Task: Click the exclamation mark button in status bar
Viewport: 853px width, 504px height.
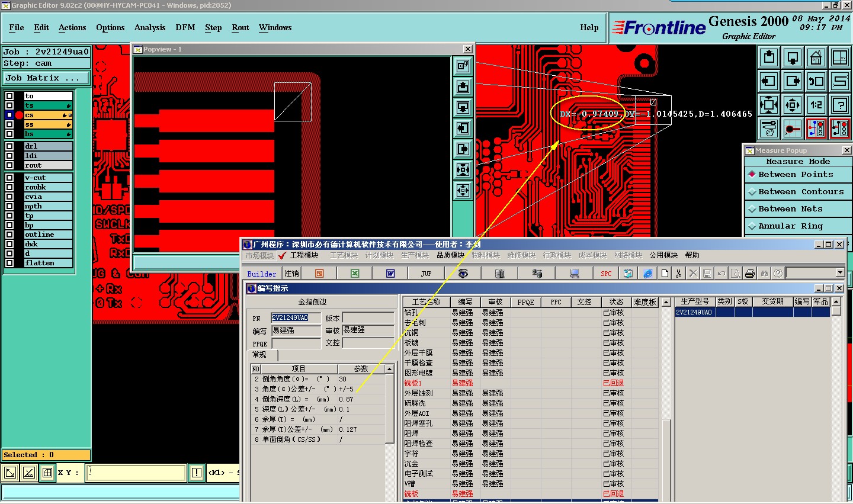Action: tap(197, 473)
